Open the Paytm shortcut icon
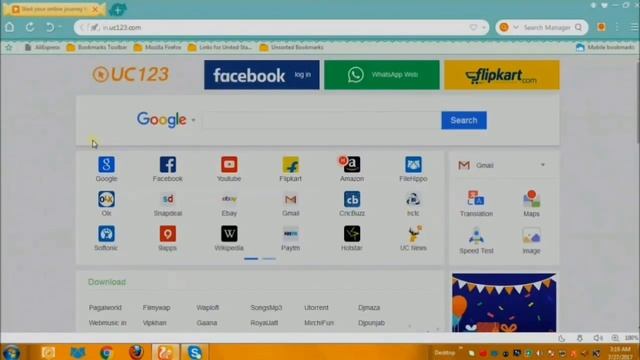This screenshot has width=640, height=360. 291,234
